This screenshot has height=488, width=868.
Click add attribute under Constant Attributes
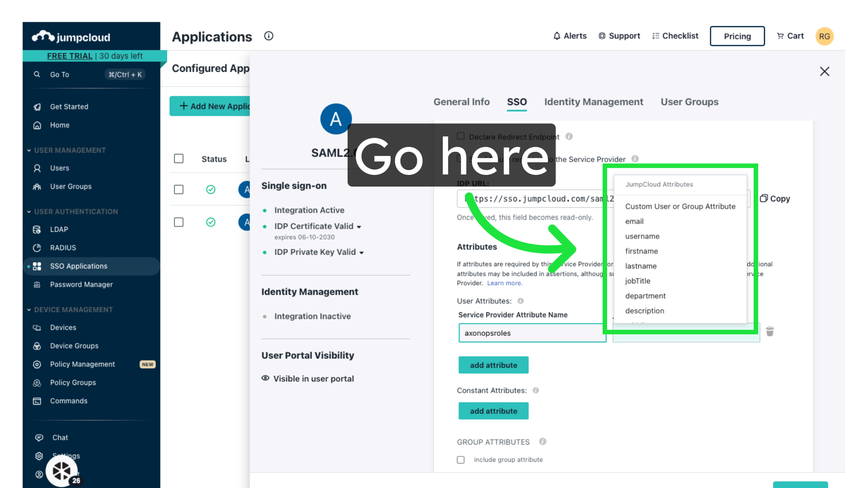coord(493,411)
